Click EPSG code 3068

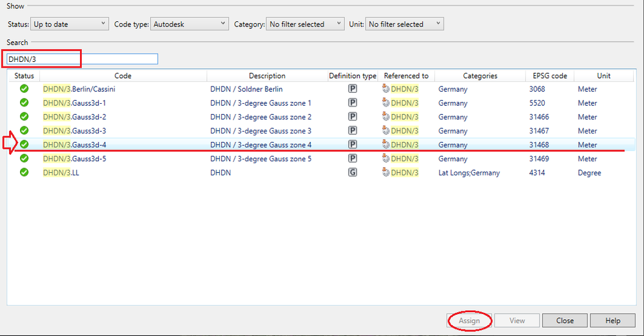pos(537,89)
